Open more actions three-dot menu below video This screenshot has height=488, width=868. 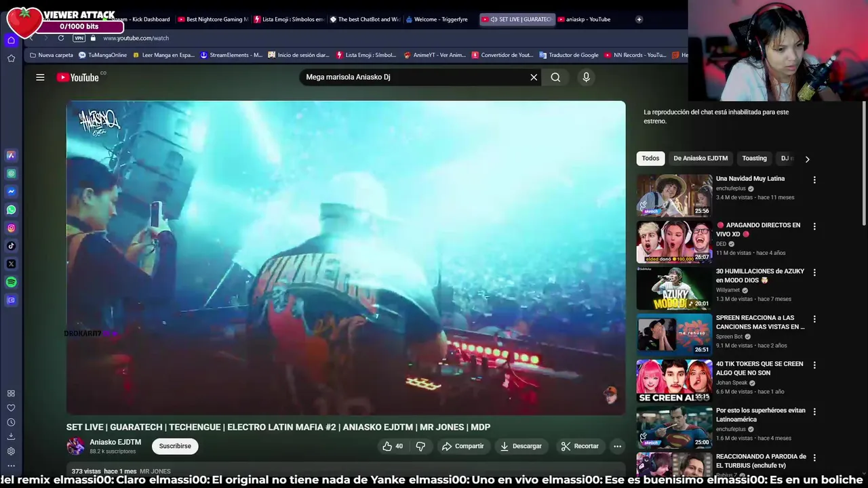[x=617, y=446]
